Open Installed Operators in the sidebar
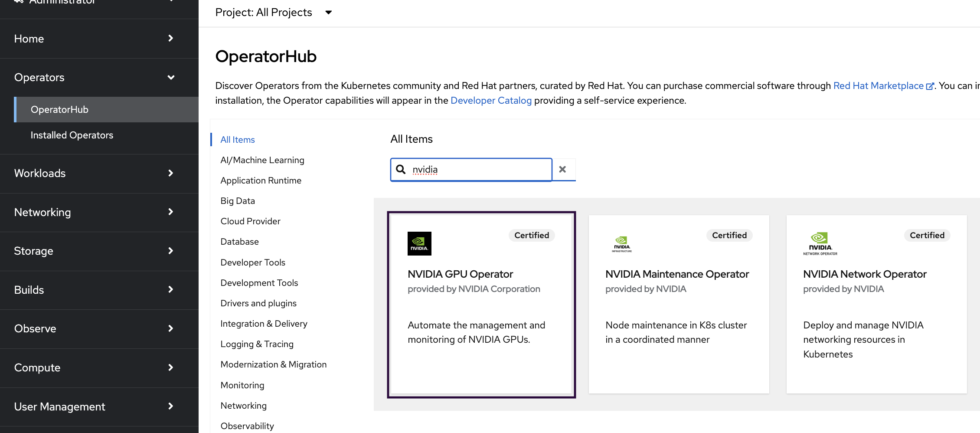Viewport: 980px width, 433px height. [x=72, y=135]
